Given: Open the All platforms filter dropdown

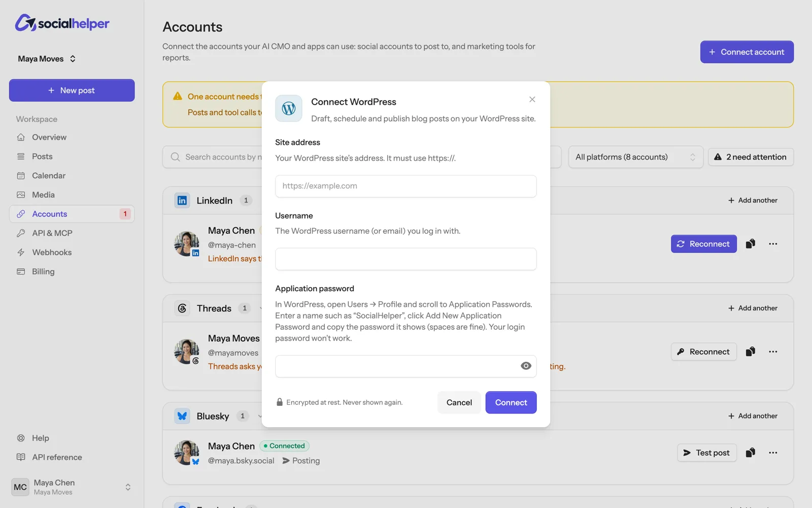Looking at the screenshot, I should click(635, 157).
